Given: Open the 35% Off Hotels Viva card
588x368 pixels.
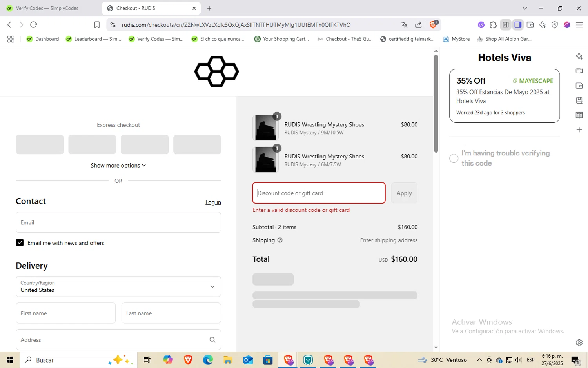Looking at the screenshot, I should [505, 96].
